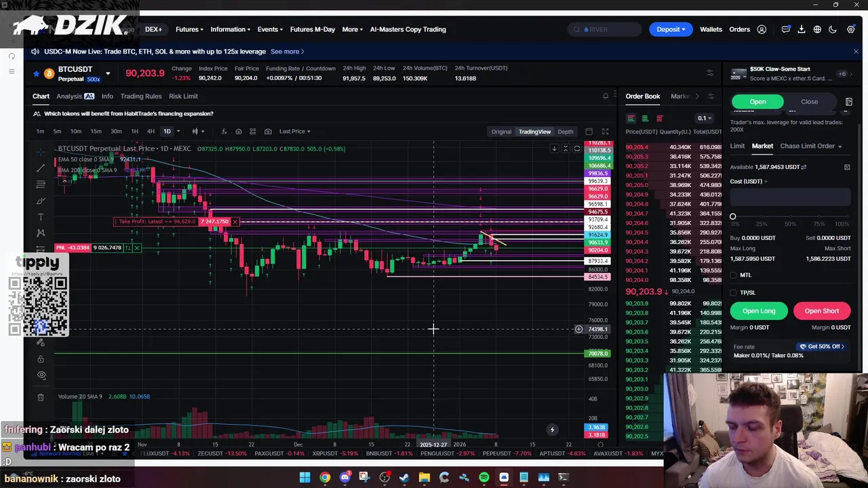This screenshot has width=868, height=488.
Task: Open the chart candle style selector
Action: (197, 131)
